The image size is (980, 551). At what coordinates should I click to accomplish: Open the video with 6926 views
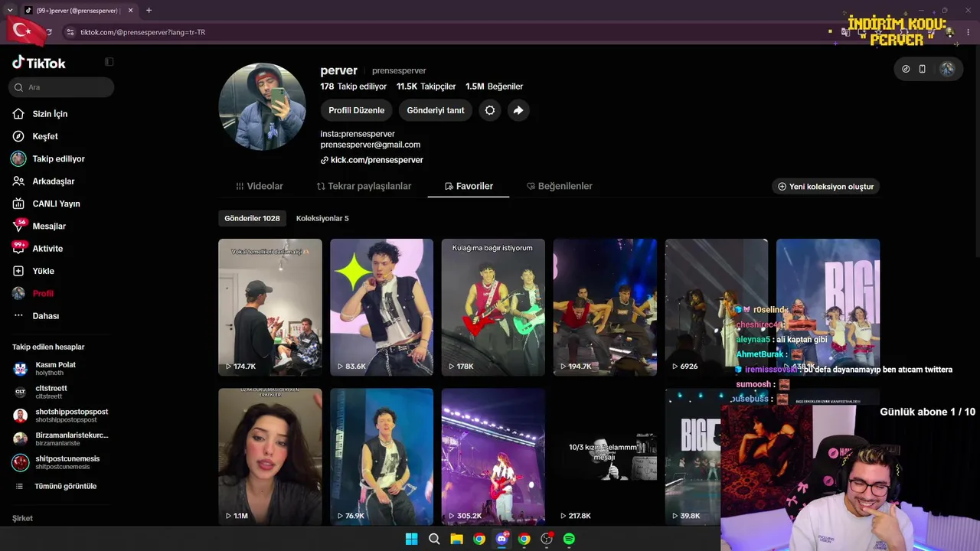[717, 307]
